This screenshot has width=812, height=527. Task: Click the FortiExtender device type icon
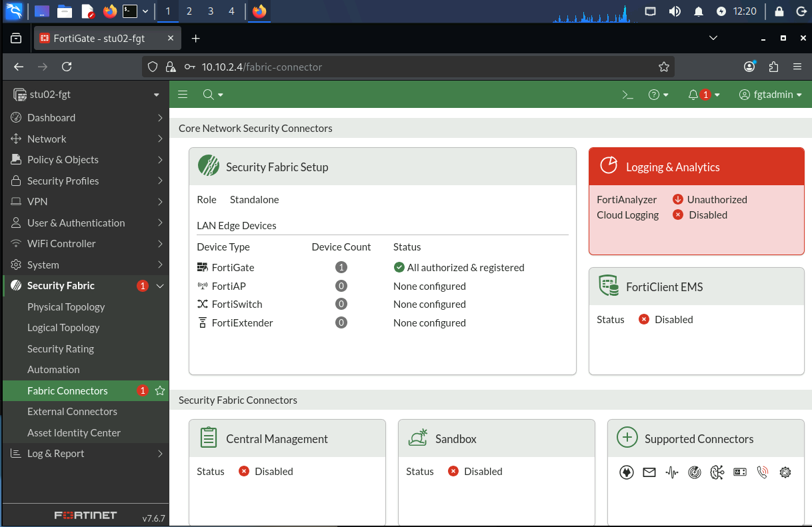coord(203,322)
